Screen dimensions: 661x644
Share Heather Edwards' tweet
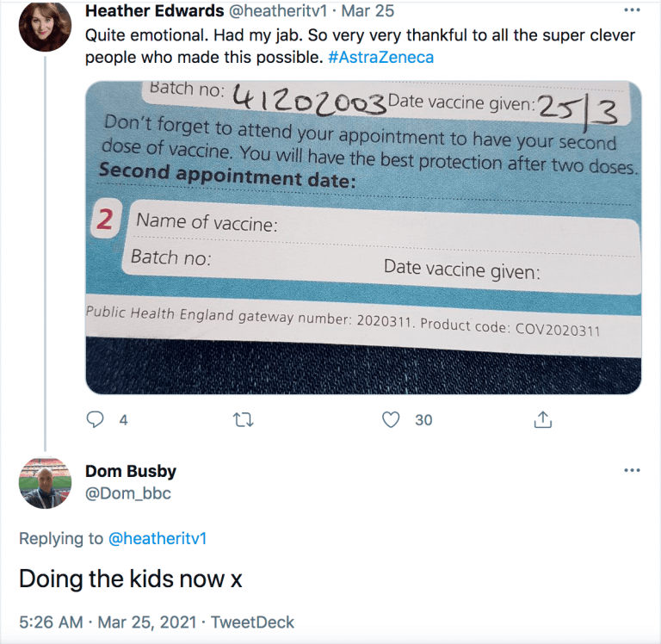[x=542, y=419]
